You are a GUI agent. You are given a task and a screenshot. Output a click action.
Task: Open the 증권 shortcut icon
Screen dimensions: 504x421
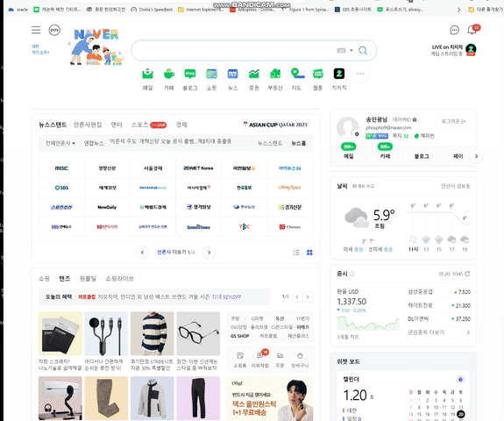(254, 74)
